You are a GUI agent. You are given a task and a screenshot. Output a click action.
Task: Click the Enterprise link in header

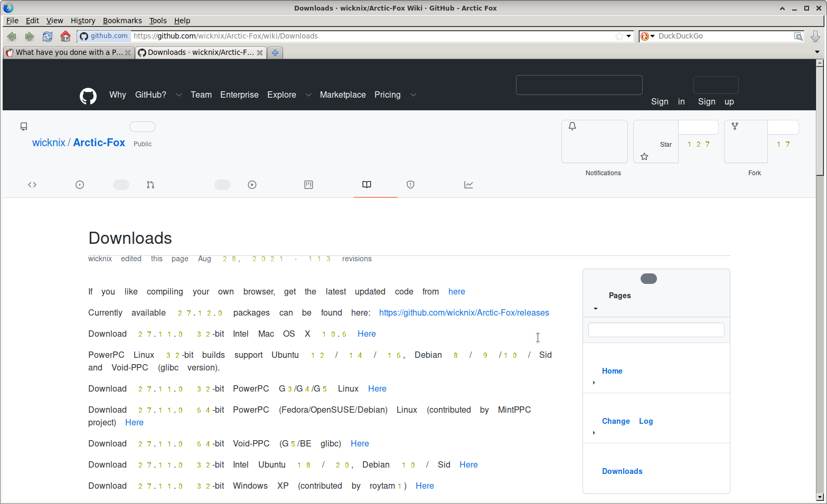[239, 95]
